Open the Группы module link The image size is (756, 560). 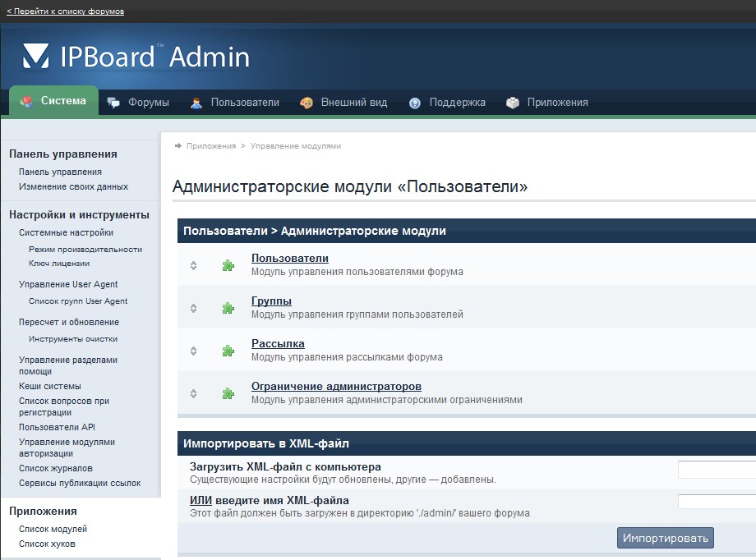[x=271, y=301]
